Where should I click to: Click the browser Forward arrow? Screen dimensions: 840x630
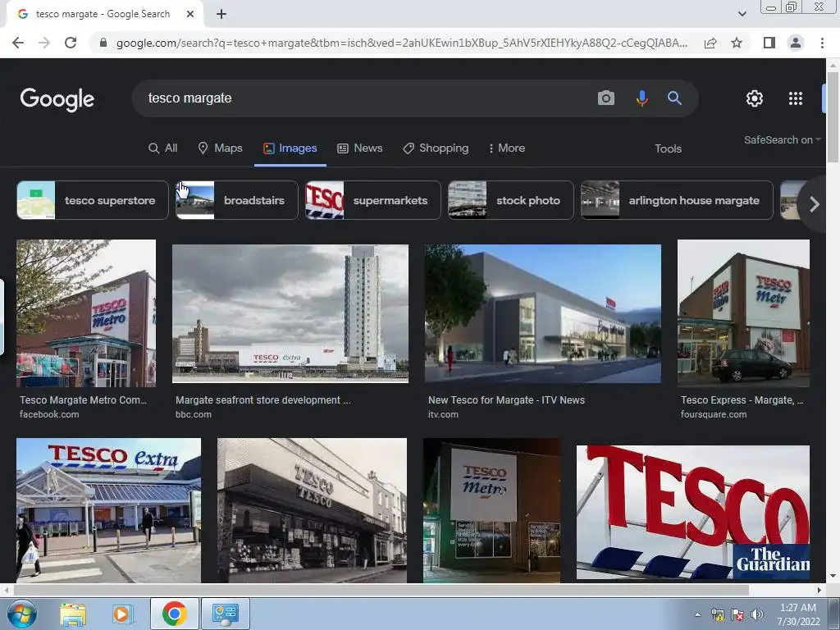point(44,43)
